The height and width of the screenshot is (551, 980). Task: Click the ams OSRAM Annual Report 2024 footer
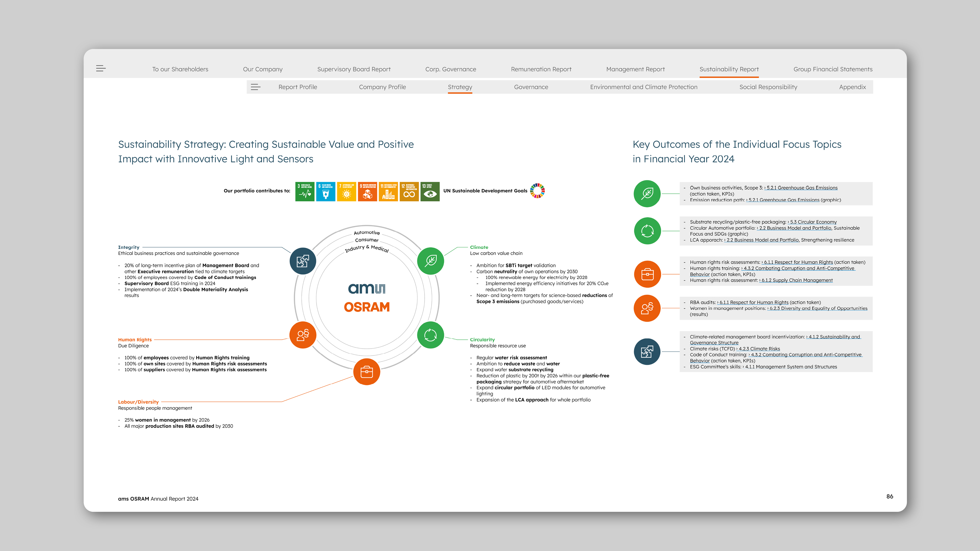tap(158, 499)
